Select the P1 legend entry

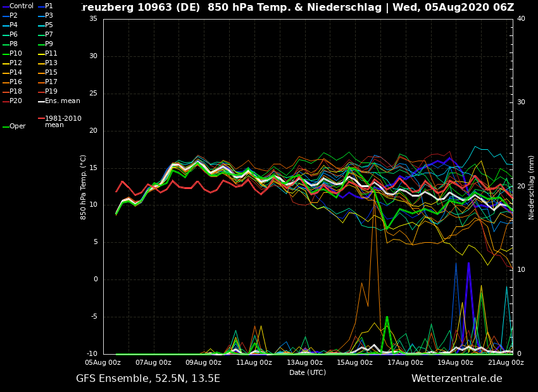[46, 6]
